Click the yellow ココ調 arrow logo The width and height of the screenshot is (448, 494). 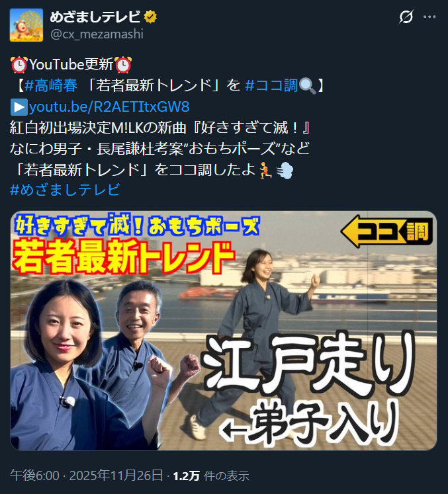tap(386, 231)
